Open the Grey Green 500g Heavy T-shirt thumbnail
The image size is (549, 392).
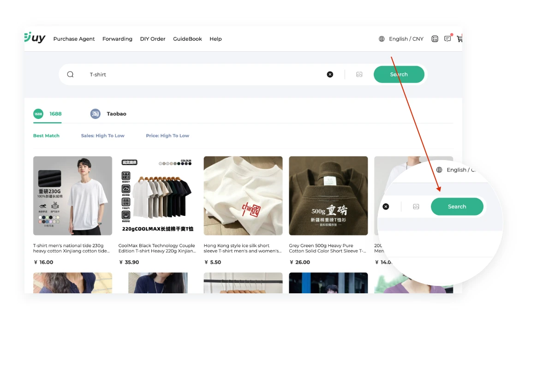pos(328,196)
